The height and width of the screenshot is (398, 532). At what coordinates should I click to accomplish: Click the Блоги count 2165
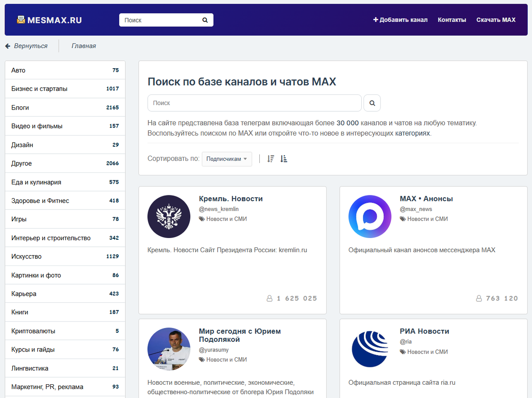pos(113,108)
